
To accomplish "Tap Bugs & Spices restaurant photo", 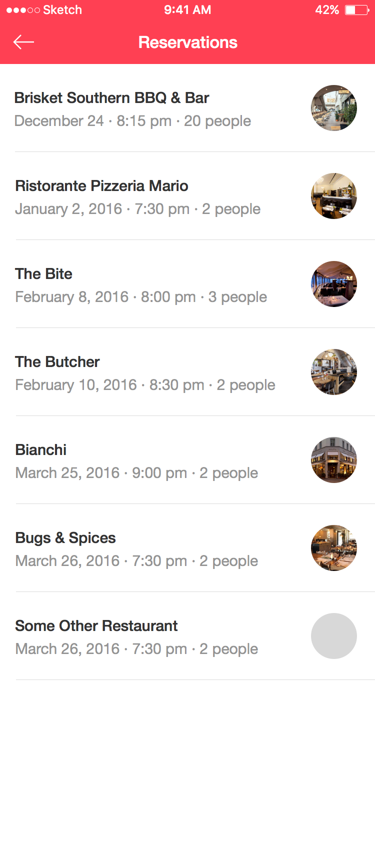I will [x=334, y=548].
